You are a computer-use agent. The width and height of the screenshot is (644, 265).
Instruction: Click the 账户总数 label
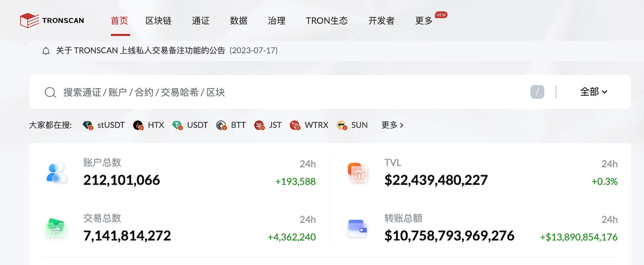102,162
